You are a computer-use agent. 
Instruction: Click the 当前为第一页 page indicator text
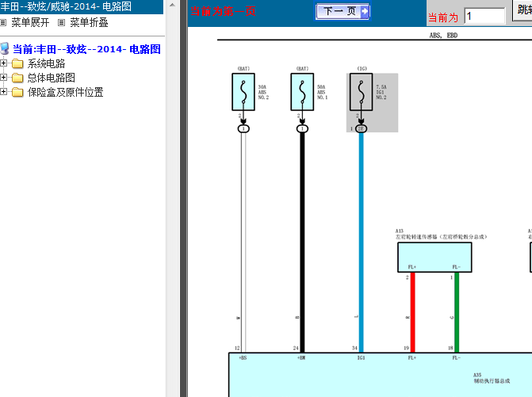tap(223, 12)
